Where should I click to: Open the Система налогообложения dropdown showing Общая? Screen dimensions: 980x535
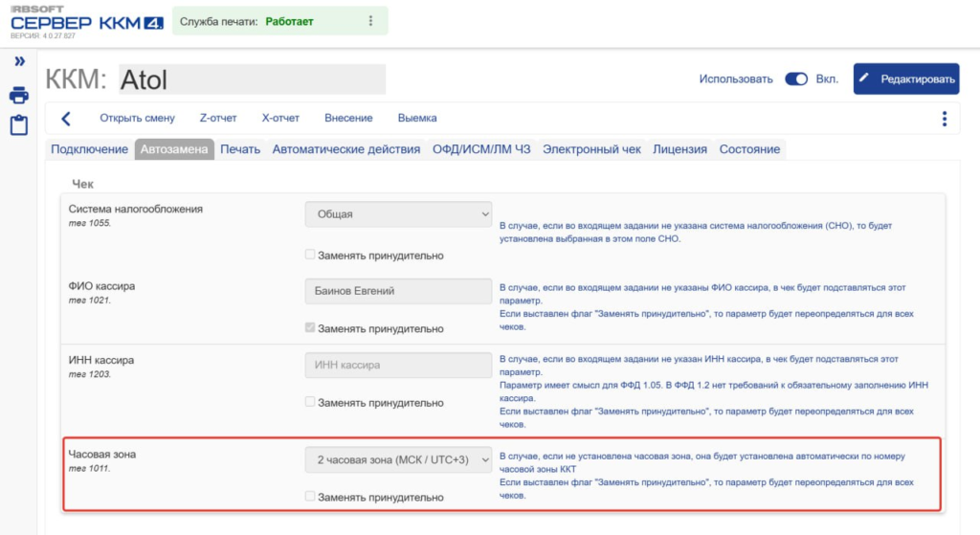coord(398,213)
